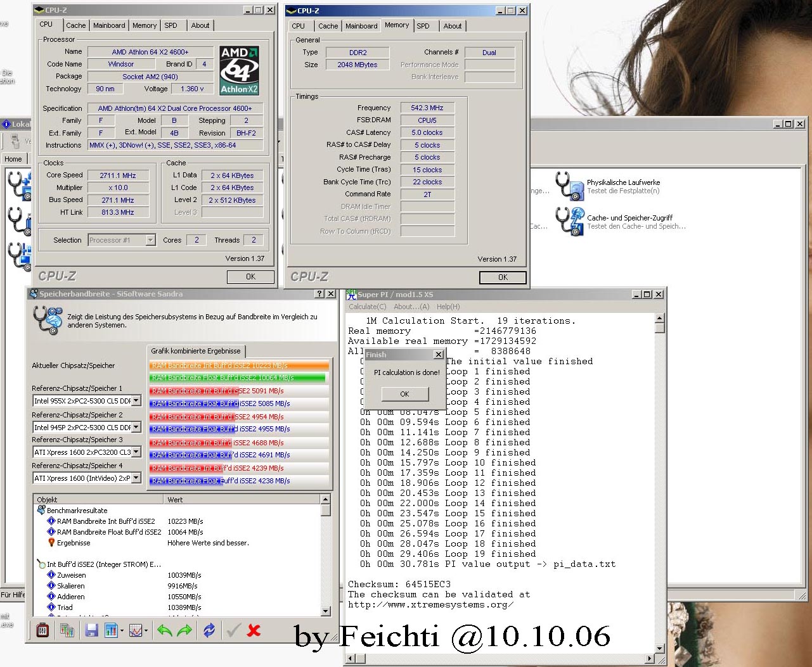Click the Wert column header
This screenshot has width=812, height=667.
pos(242,500)
